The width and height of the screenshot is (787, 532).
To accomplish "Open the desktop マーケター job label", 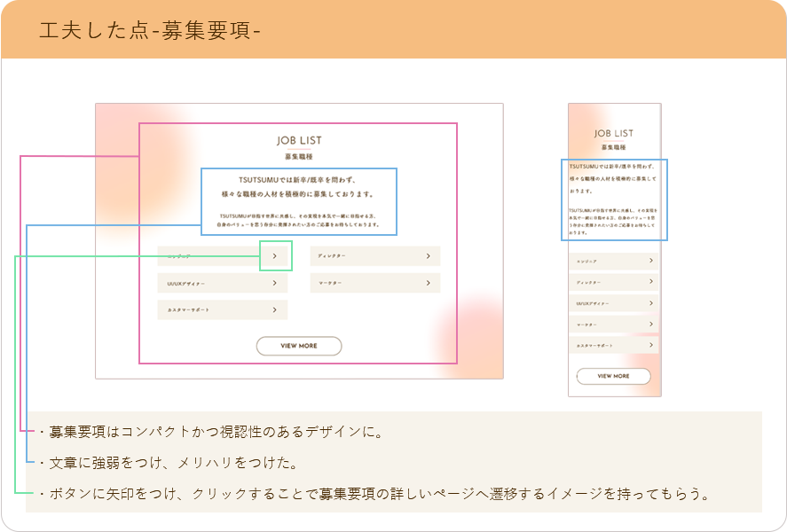I will point(329,284).
